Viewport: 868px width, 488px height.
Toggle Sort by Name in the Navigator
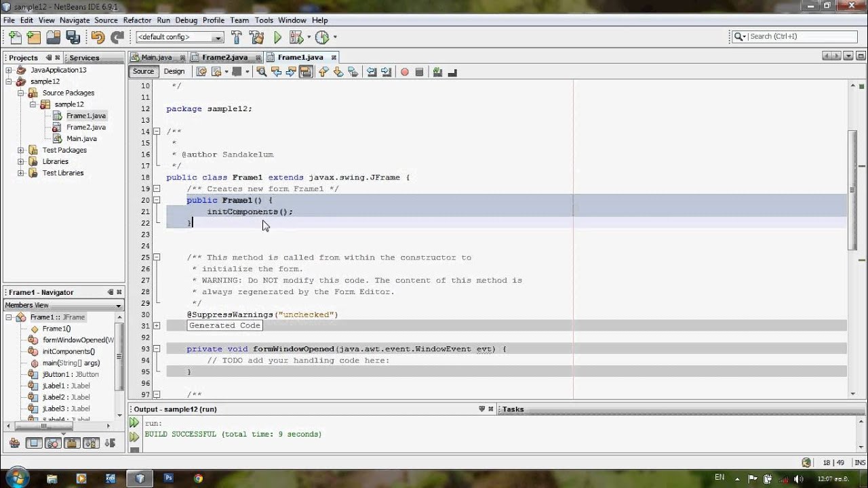(x=92, y=443)
